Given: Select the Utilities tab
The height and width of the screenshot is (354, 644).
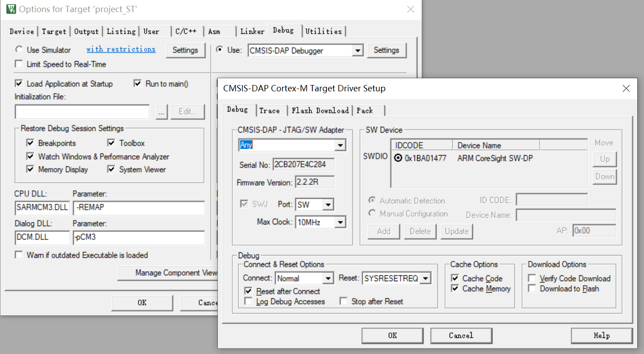Looking at the screenshot, I should 324,31.
